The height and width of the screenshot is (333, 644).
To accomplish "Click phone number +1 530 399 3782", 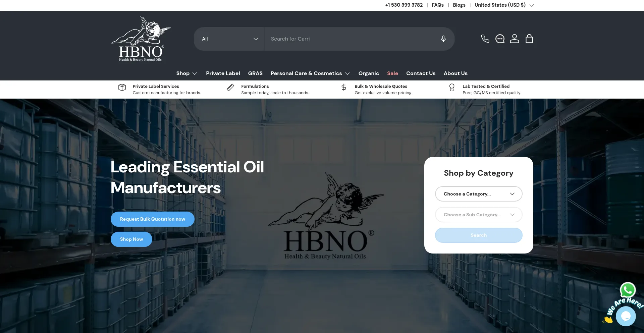I will tap(404, 5).
